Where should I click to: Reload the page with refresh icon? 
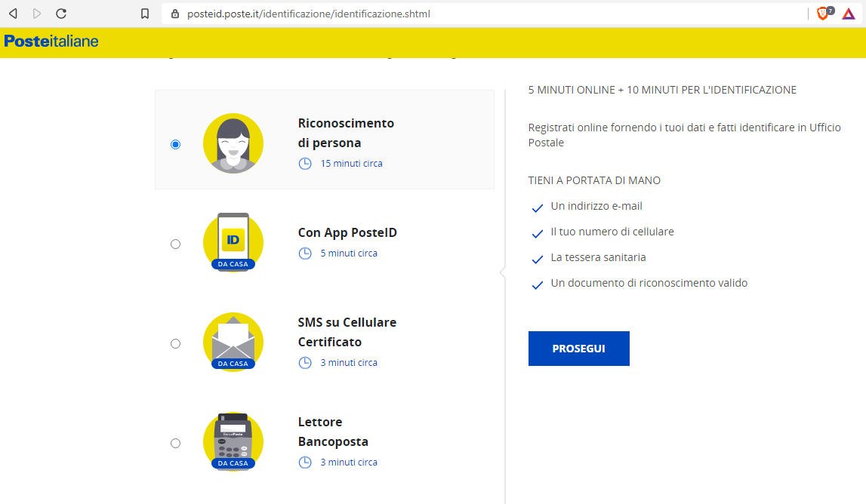click(x=61, y=14)
